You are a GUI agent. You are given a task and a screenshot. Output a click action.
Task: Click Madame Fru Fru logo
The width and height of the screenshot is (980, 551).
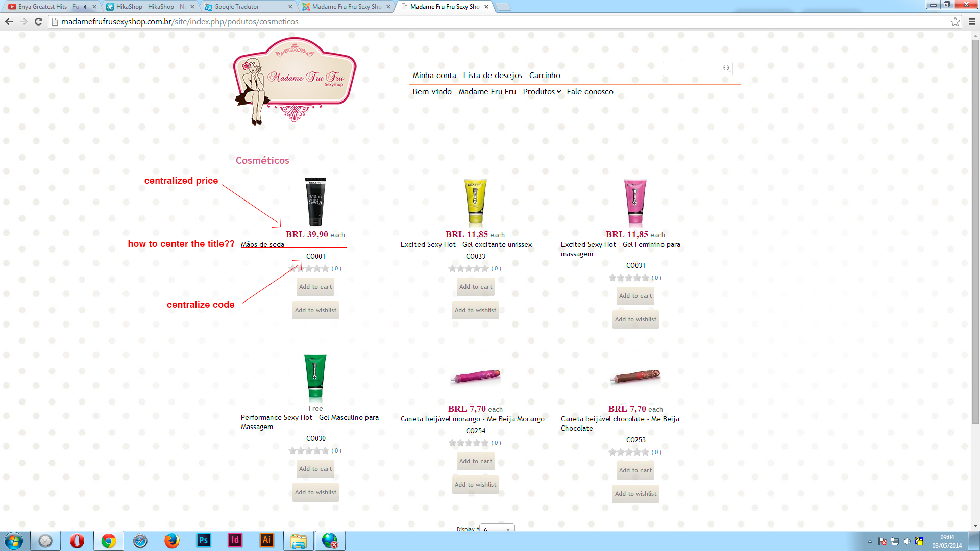pyautogui.click(x=295, y=80)
